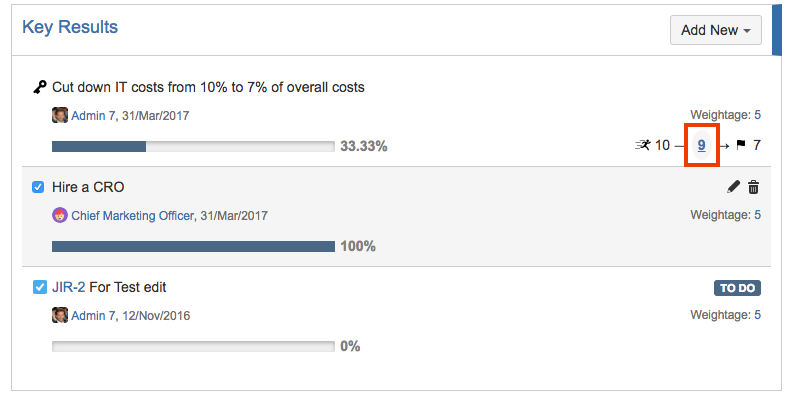Click Weightage value 5 for JIR-2
Image resolution: width=791 pixels, height=399 pixels.
point(757,315)
